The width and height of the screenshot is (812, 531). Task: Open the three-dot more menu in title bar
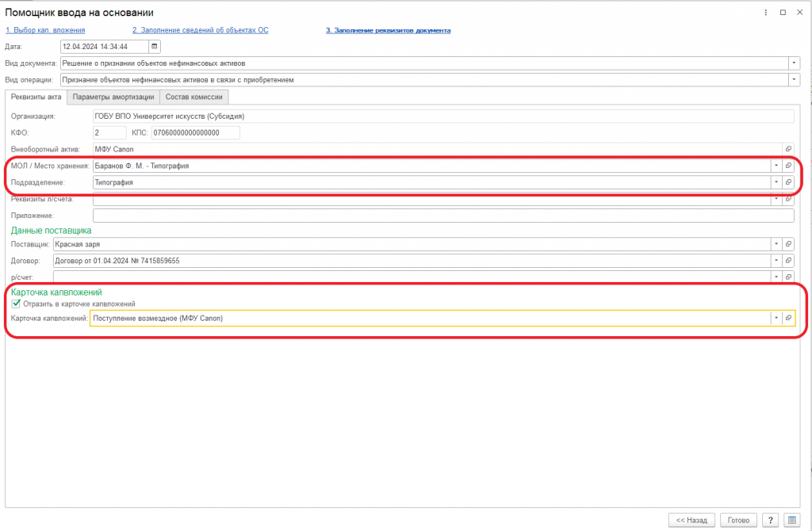(x=765, y=13)
